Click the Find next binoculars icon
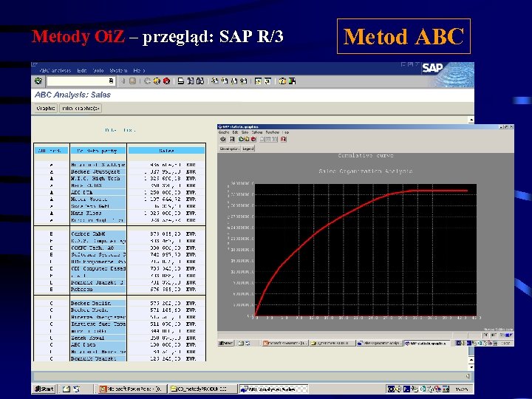This screenshot has width=532, height=399. click(200, 81)
